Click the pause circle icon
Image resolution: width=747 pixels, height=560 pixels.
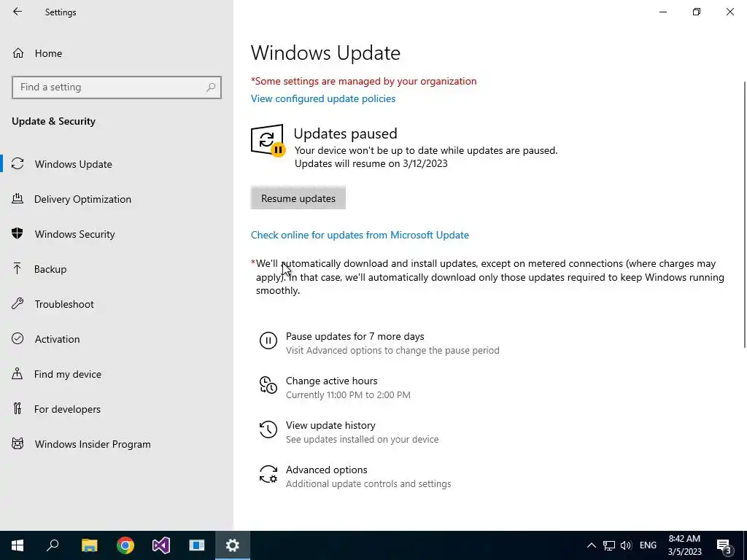coord(268,341)
